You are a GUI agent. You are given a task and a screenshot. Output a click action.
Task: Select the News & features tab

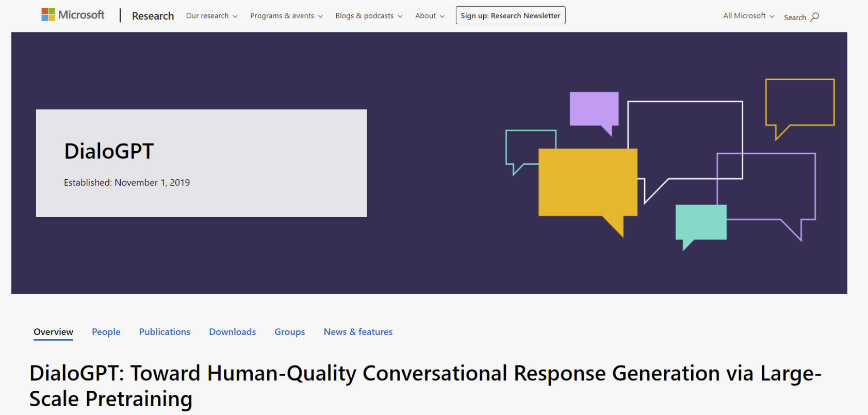(358, 332)
